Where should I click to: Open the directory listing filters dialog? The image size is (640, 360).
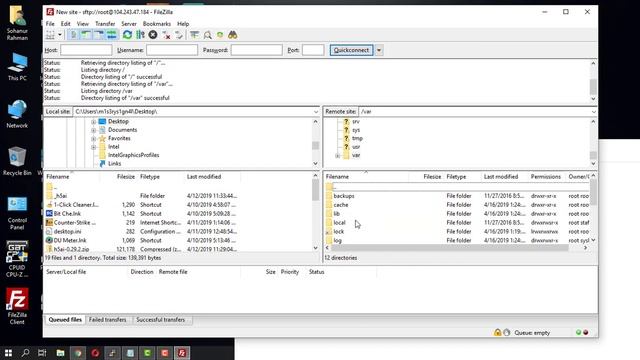[194, 35]
